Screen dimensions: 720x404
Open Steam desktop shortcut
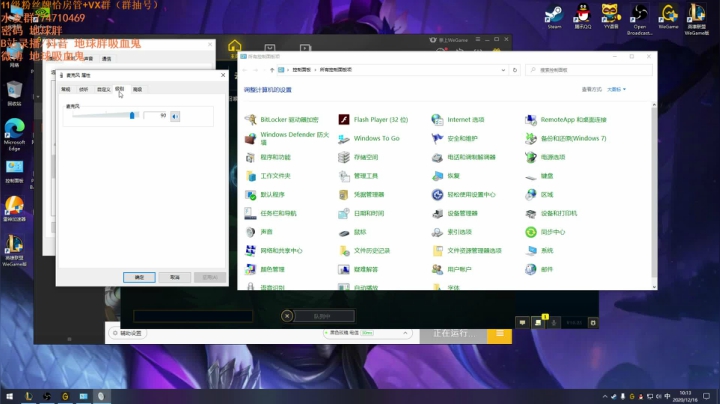point(554,17)
